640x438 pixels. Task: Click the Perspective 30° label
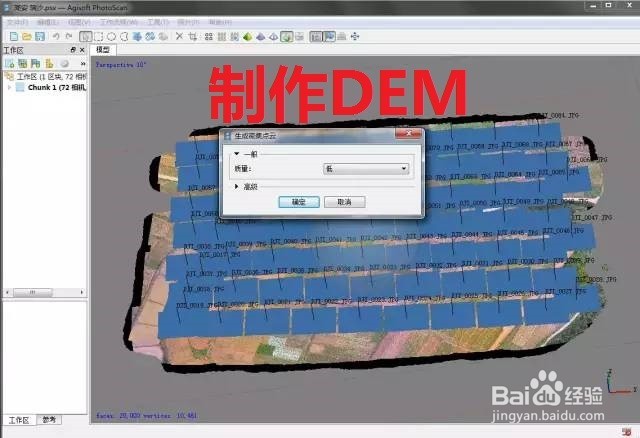[x=121, y=64]
